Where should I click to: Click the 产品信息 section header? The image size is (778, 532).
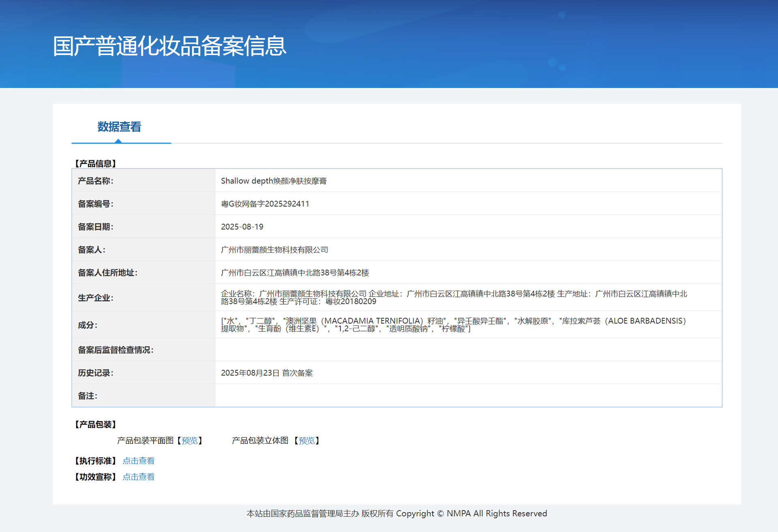click(96, 163)
